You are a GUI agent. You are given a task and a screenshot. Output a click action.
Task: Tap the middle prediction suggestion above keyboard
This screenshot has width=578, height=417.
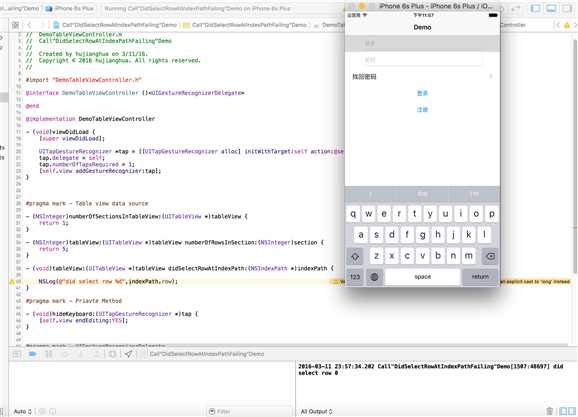point(422,194)
